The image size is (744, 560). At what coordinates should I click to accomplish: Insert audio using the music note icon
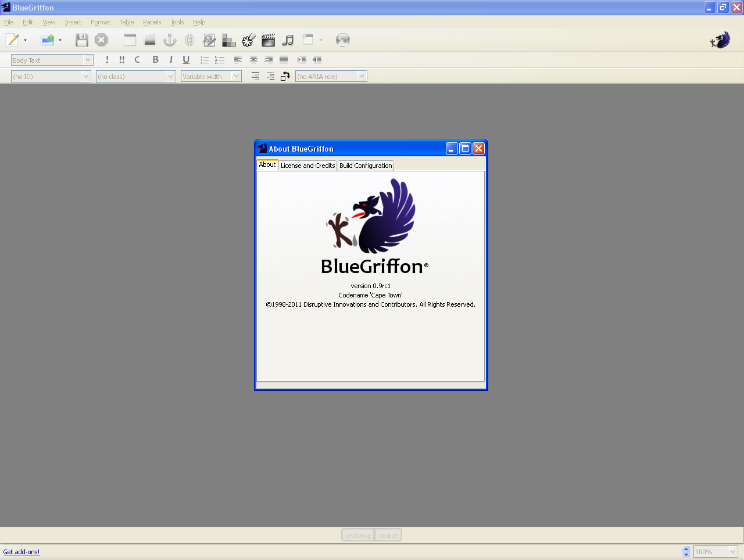[x=288, y=40]
